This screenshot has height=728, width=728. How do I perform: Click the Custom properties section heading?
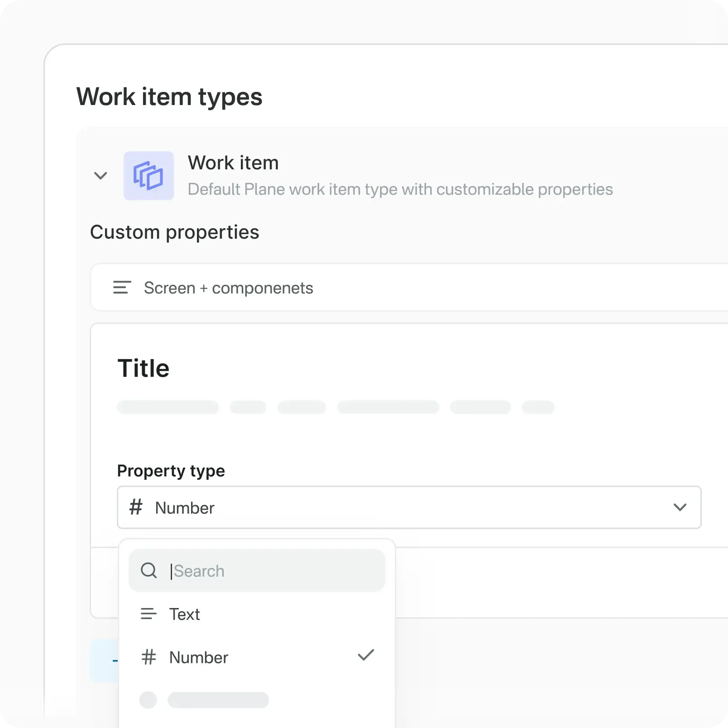pyautogui.click(x=175, y=232)
